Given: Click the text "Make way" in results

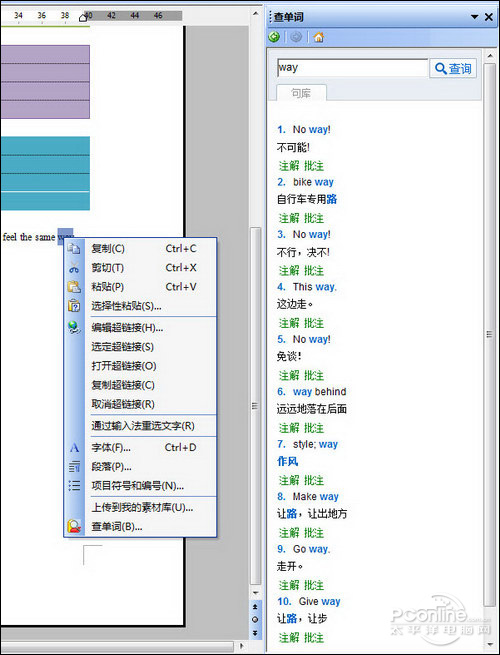Looking at the screenshot, I should click(315, 497).
